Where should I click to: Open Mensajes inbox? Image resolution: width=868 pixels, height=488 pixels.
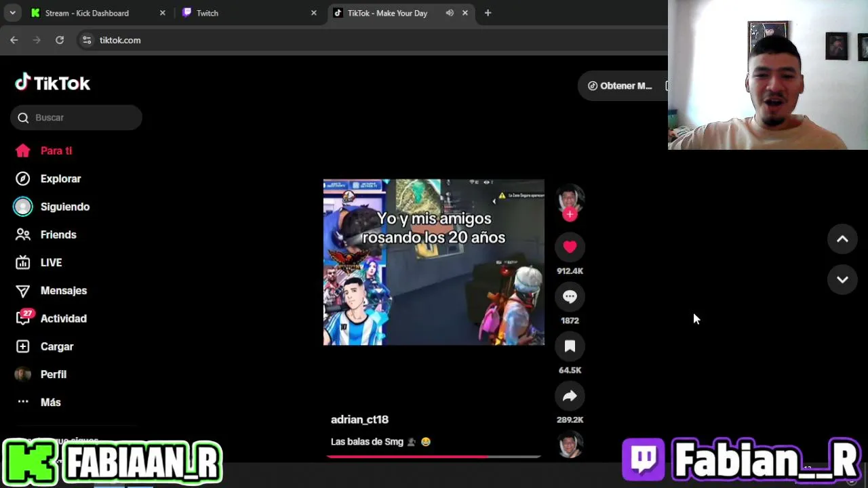pos(51,290)
